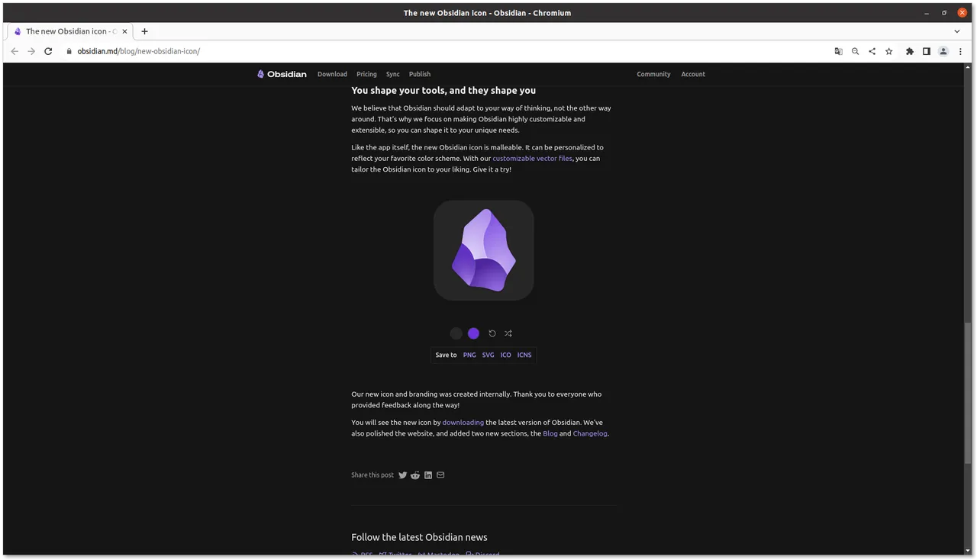This screenshot has height=560, width=977.
Task: Save the icon as ICNS
Action: [524, 355]
